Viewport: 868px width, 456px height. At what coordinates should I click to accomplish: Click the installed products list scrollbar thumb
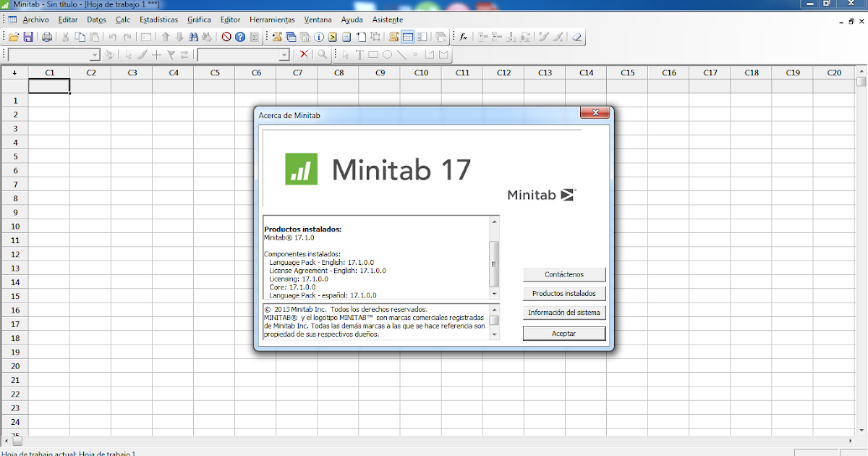coord(495,263)
